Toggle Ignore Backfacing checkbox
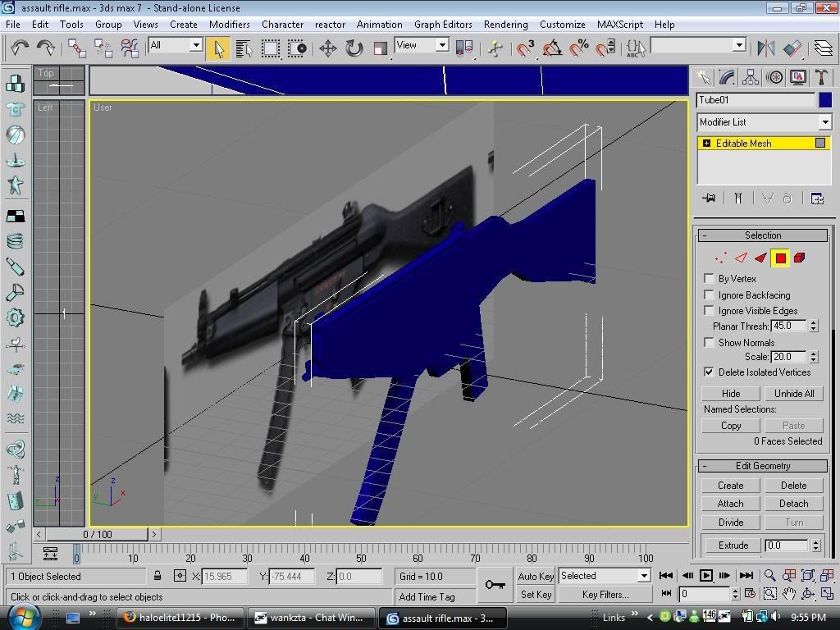840x630 pixels. tap(710, 295)
